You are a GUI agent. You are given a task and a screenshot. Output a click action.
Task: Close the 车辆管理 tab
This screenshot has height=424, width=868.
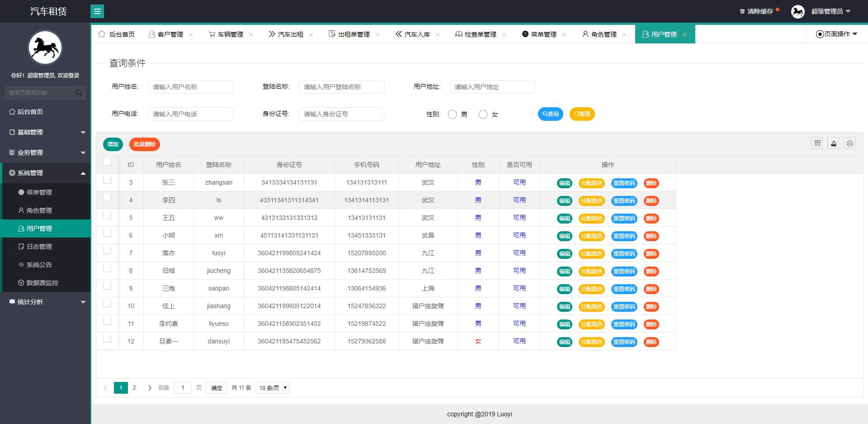(251, 35)
